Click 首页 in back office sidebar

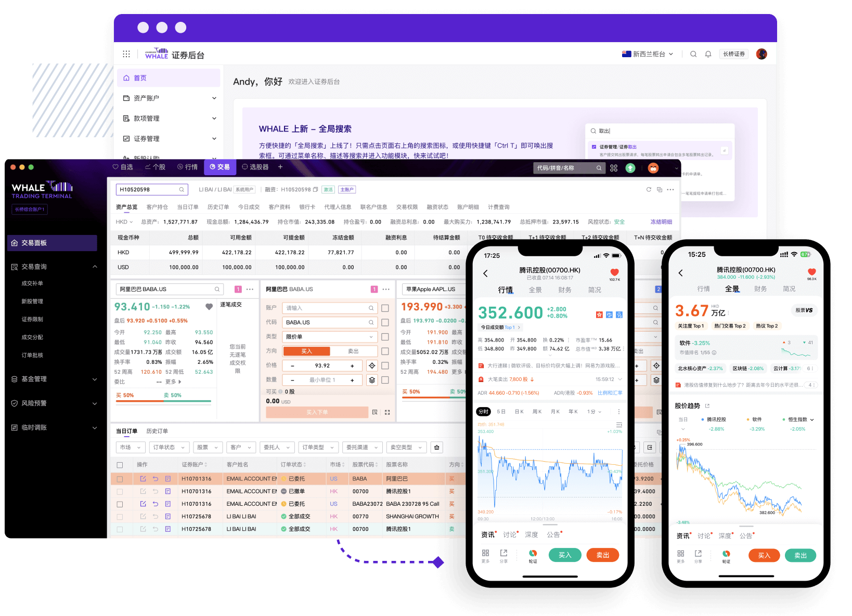click(169, 78)
